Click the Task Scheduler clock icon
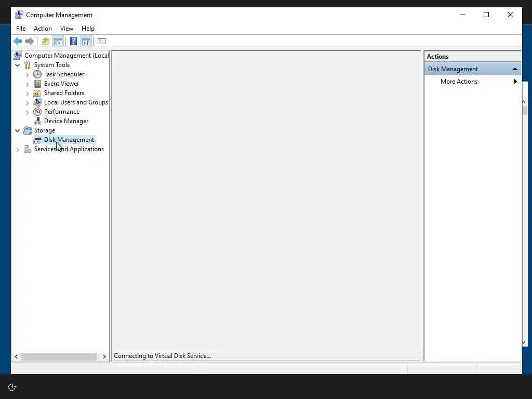The image size is (532, 399). tap(37, 74)
